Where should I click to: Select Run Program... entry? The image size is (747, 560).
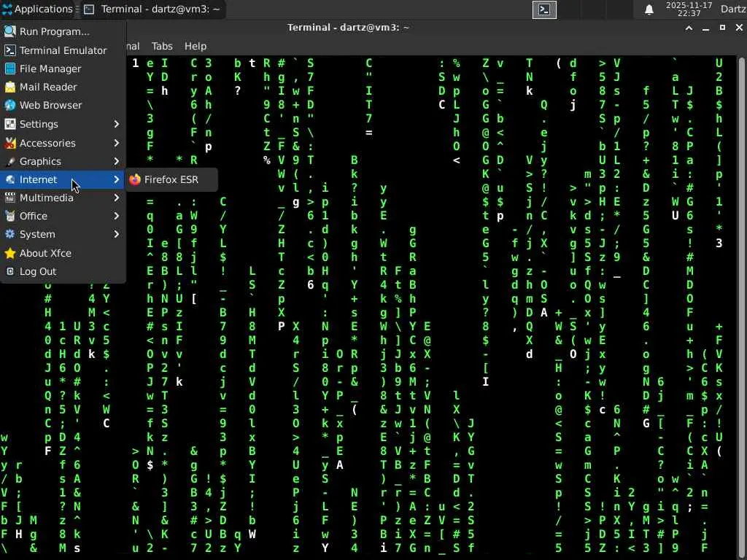tap(63, 31)
